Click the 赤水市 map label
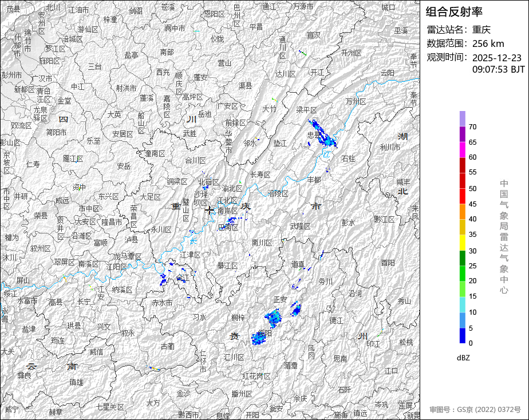This screenshot has width=529, height=420. click(x=162, y=303)
